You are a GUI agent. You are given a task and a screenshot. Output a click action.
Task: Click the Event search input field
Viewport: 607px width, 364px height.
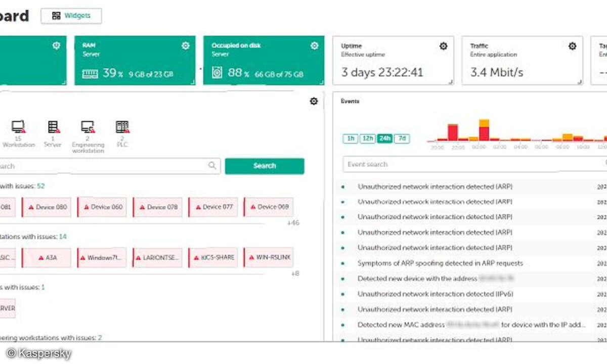click(473, 164)
